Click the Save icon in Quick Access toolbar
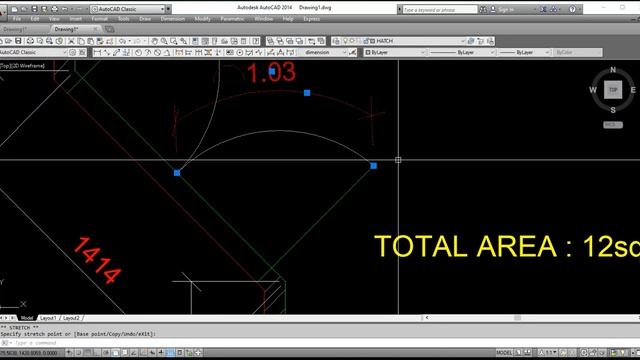The height and width of the screenshot is (360, 640). (x=34, y=9)
